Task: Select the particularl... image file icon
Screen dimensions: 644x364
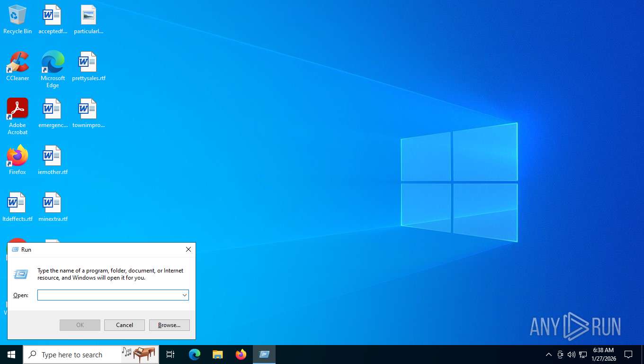Action: (x=89, y=19)
